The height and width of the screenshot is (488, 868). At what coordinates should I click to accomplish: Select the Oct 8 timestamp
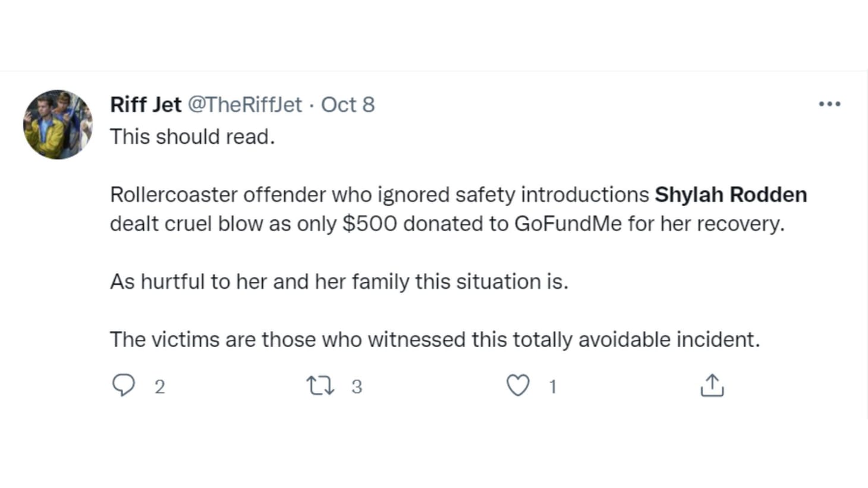[348, 104]
